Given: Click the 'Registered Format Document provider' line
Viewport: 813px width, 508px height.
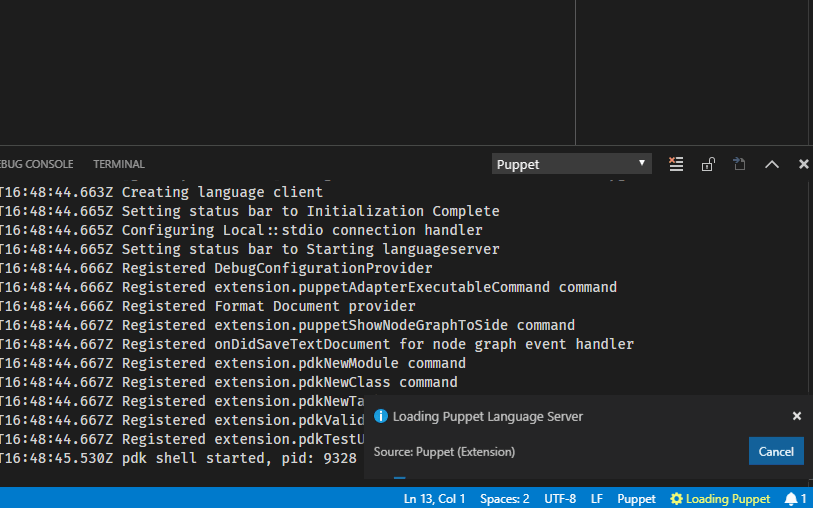Looking at the screenshot, I should click(x=207, y=306).
